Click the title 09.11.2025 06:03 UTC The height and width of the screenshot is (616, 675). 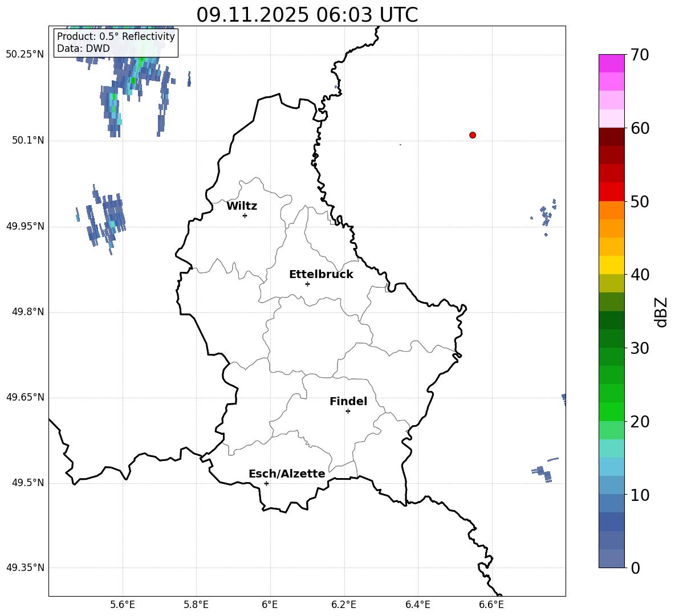click(x=307, y=15)
